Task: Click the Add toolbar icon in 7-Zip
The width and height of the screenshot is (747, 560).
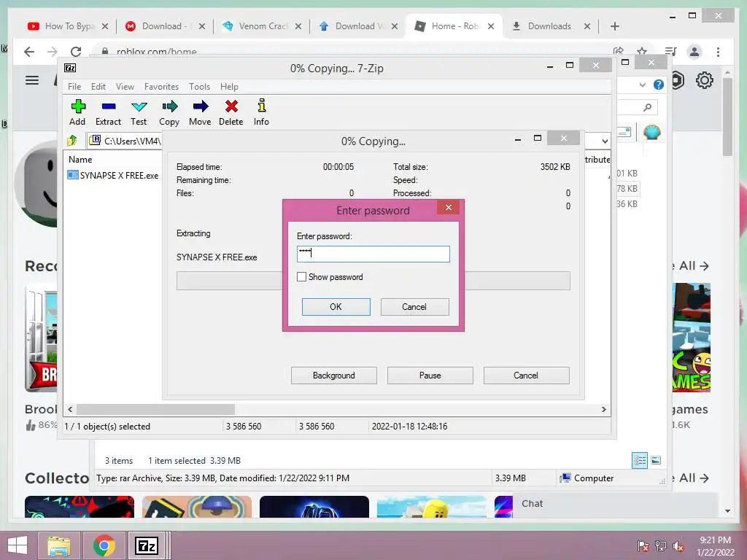Action: tap(77, 112)
